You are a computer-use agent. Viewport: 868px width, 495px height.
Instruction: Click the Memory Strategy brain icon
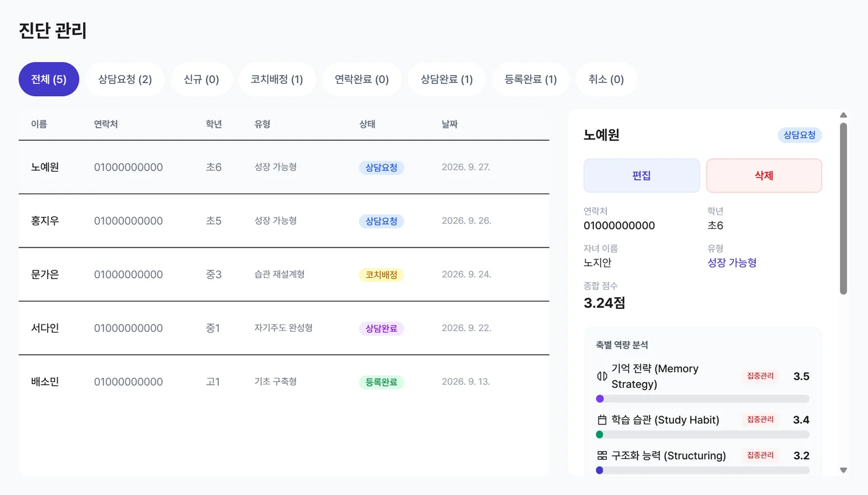601,376
